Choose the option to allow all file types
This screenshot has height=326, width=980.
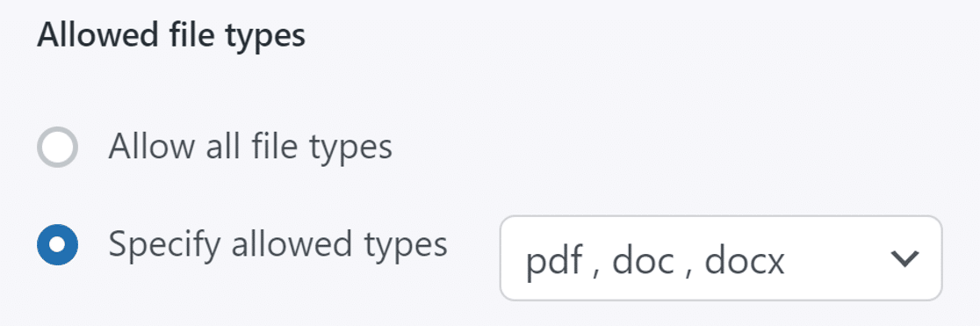click(57, 147)
